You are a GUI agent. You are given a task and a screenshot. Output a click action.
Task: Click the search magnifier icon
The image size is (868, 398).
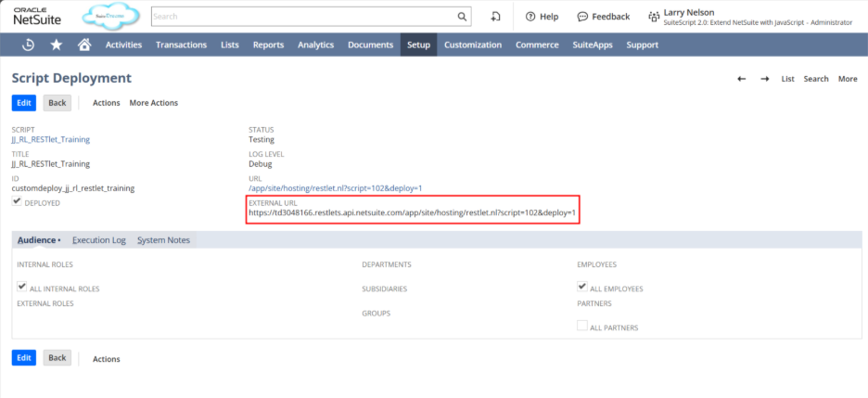[463, 17]
